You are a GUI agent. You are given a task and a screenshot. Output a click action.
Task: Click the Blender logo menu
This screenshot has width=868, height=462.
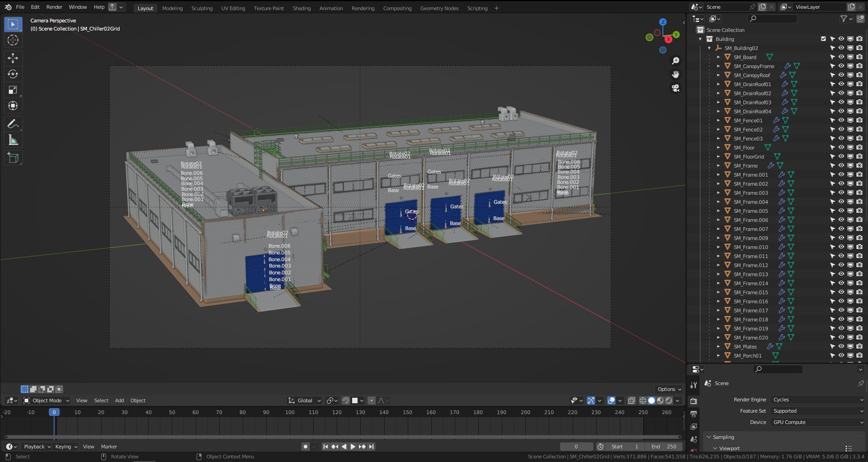8,7
